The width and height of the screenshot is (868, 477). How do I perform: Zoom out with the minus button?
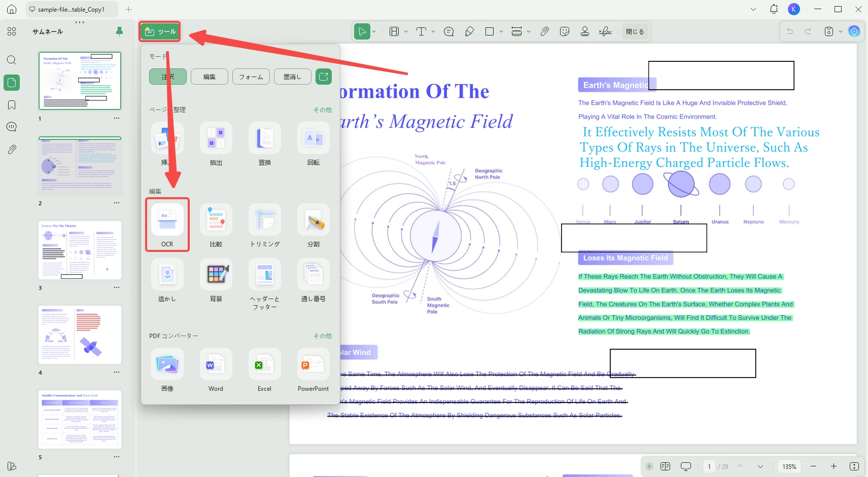click(814, 466)
